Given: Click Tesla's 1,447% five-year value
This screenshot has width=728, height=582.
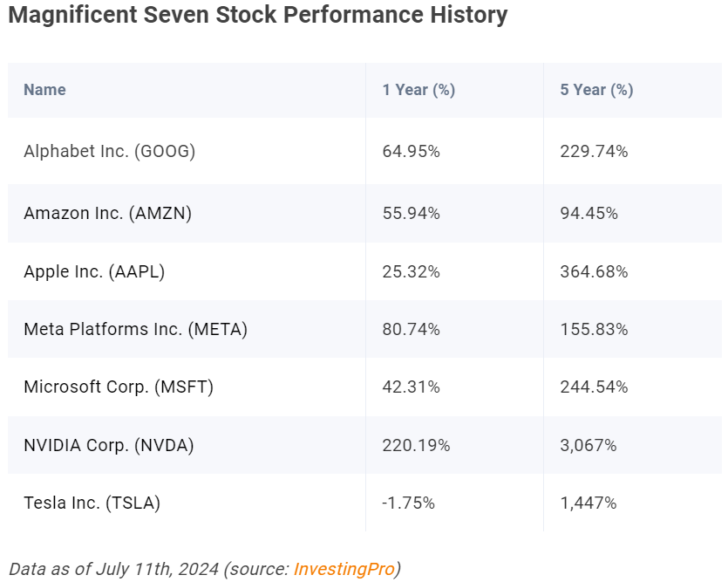Looking at the screenshot, I should click(x=589, y=503).
